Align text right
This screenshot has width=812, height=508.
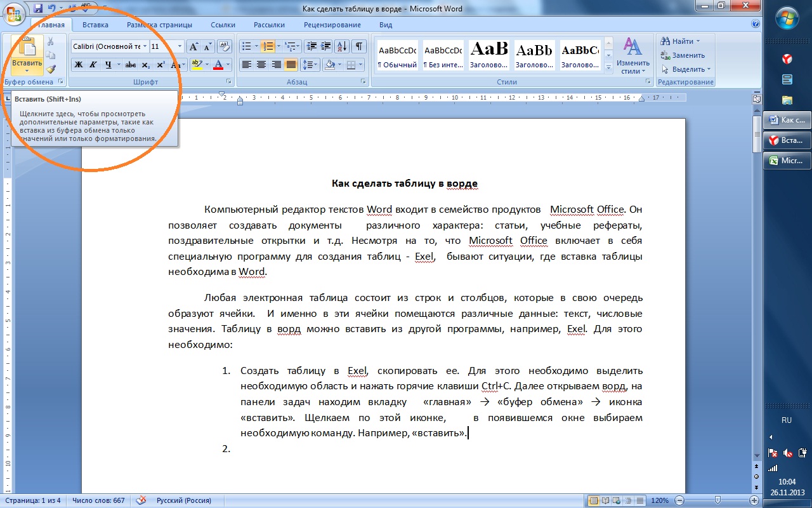point(276,65)
